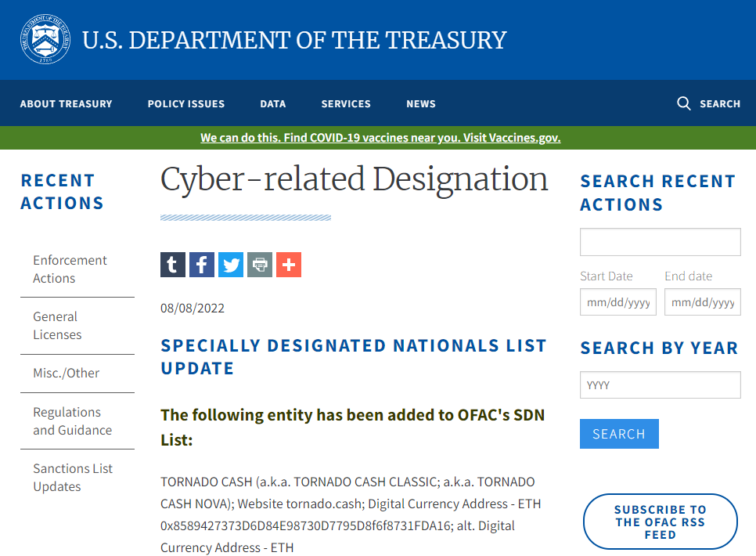Share page on Tumblr

[x=173, y=265]
